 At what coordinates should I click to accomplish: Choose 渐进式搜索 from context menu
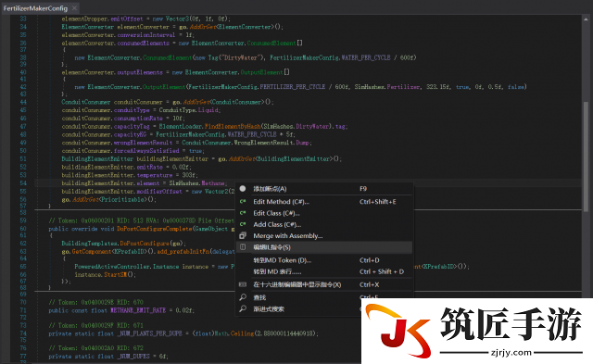pyautogui.click(x=298, y=308)
